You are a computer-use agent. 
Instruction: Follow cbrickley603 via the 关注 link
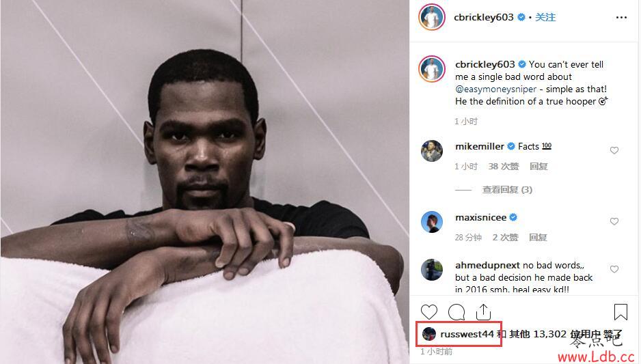545,17
